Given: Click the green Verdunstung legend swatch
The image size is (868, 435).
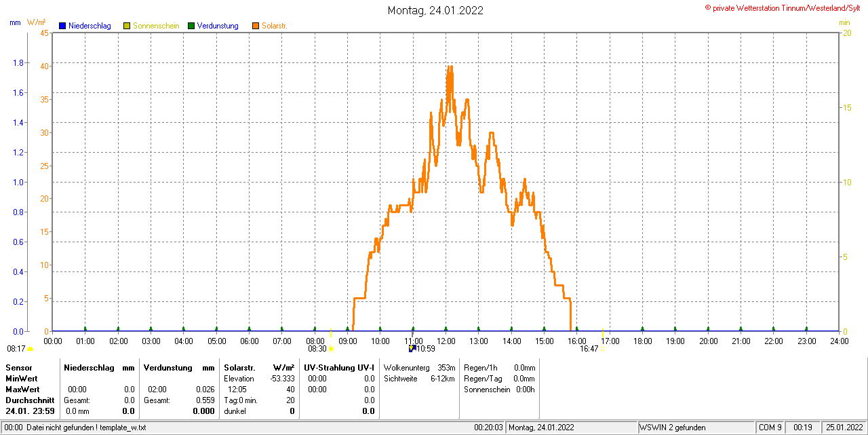Looking at the screenshot, I should click(191, 26).
